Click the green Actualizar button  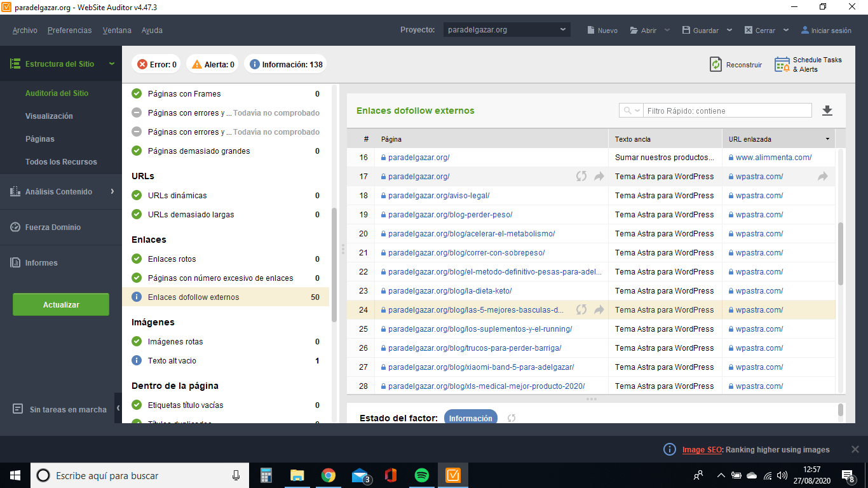click(61, 304)
